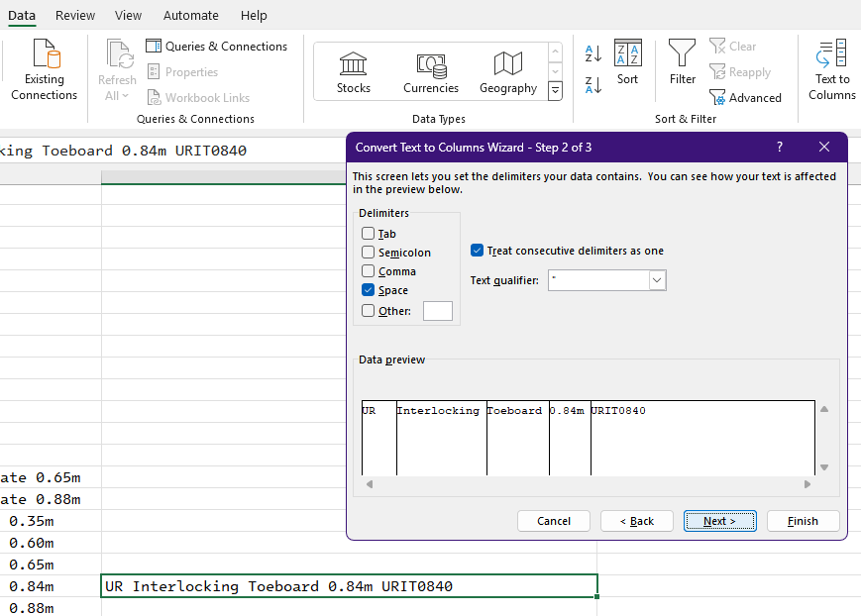Select the Stocks data type

(353, 72)
